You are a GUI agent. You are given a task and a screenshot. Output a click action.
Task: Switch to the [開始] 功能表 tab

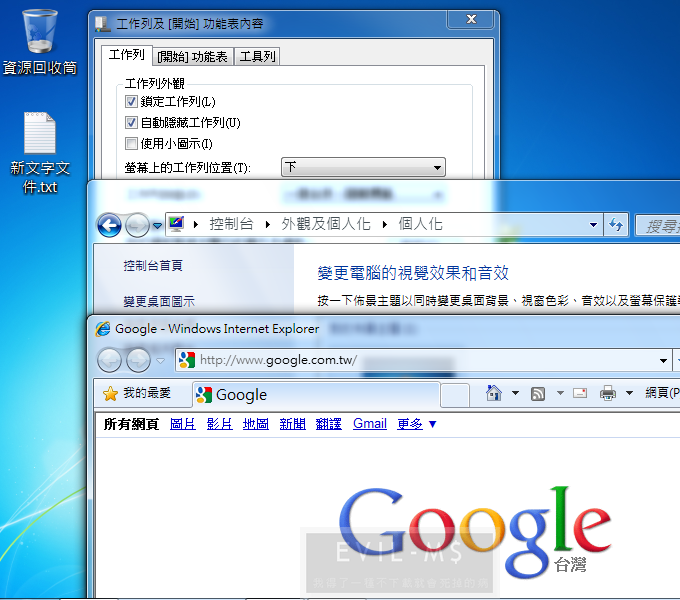[x=193, y=56]
